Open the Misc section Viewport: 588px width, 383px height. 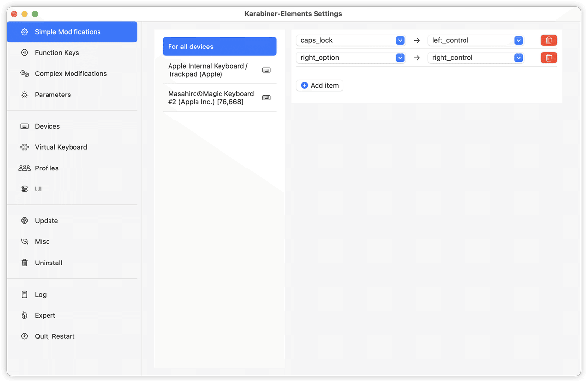pyautogui.click(x=72, y=242)
